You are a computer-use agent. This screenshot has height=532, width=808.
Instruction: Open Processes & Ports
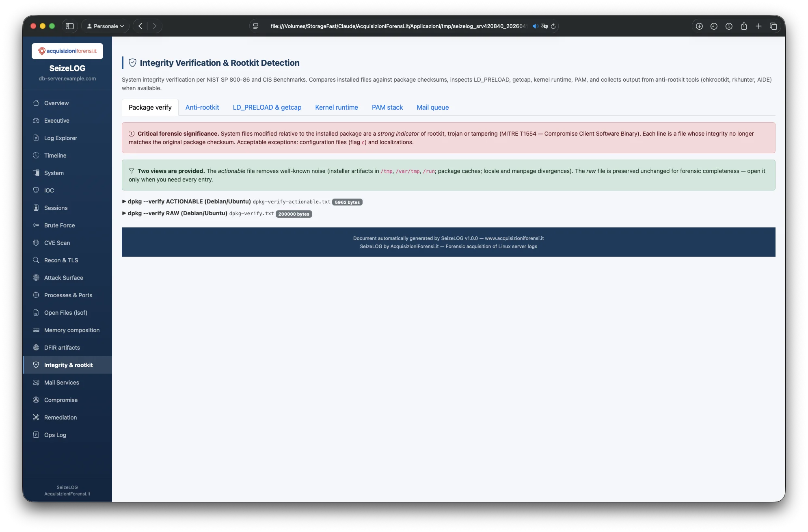(x=68, y=295)
